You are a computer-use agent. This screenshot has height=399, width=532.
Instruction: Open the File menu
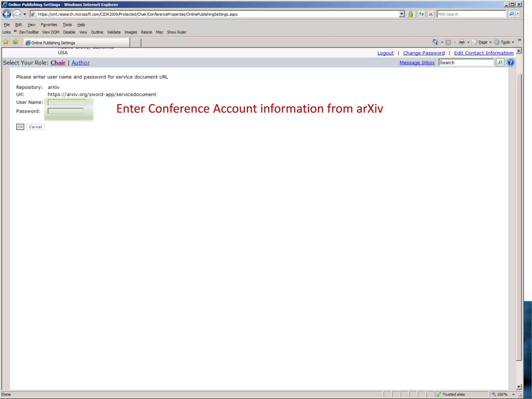(x=7, y=25)
